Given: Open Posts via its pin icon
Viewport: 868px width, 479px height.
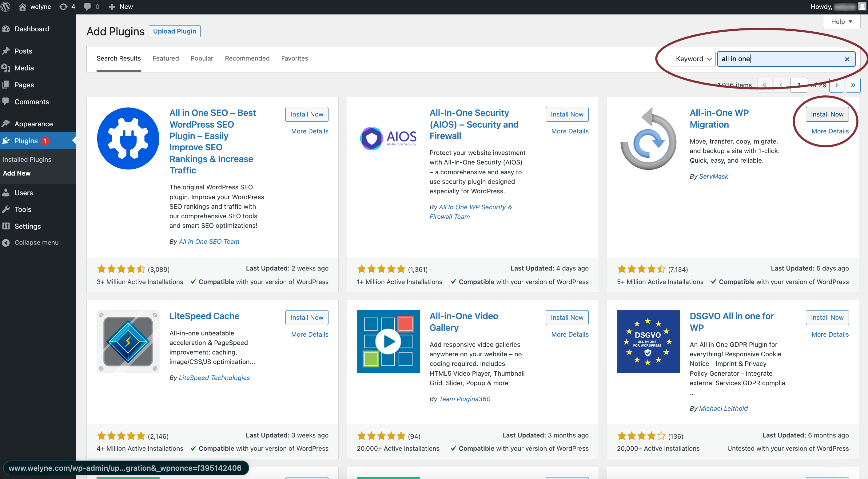Looking at the screenshot, I should [6, 51].
